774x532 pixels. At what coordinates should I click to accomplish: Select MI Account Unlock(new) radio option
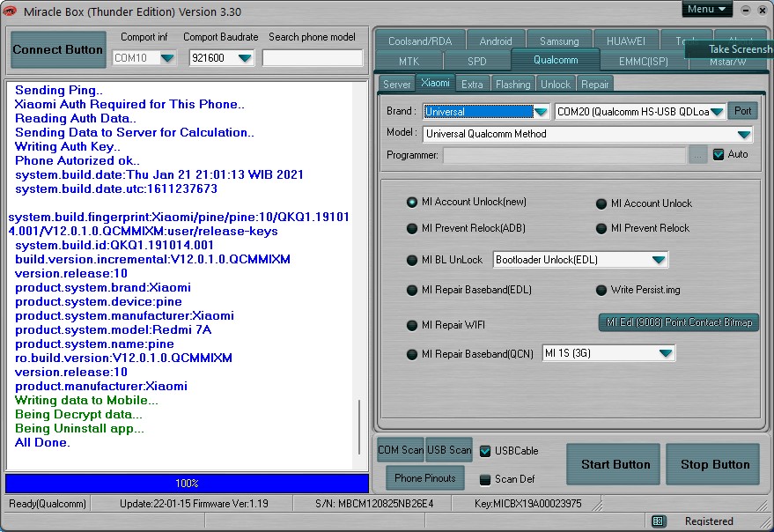point(412,202)
